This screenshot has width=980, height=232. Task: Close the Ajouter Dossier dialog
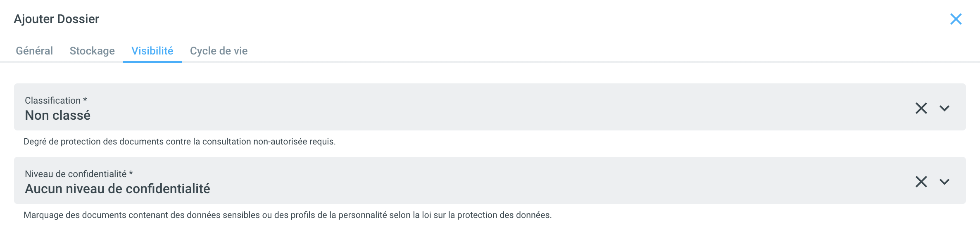point(956,19)
